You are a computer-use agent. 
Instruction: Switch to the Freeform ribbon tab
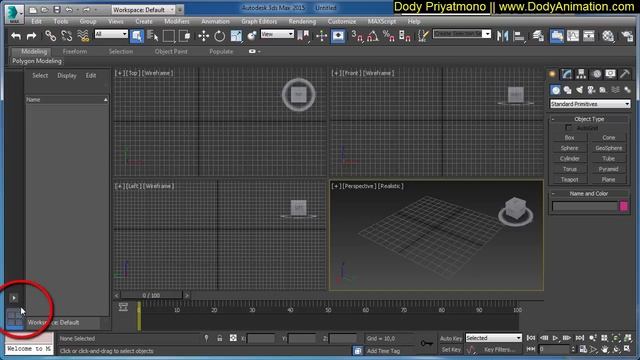[75, 51]
